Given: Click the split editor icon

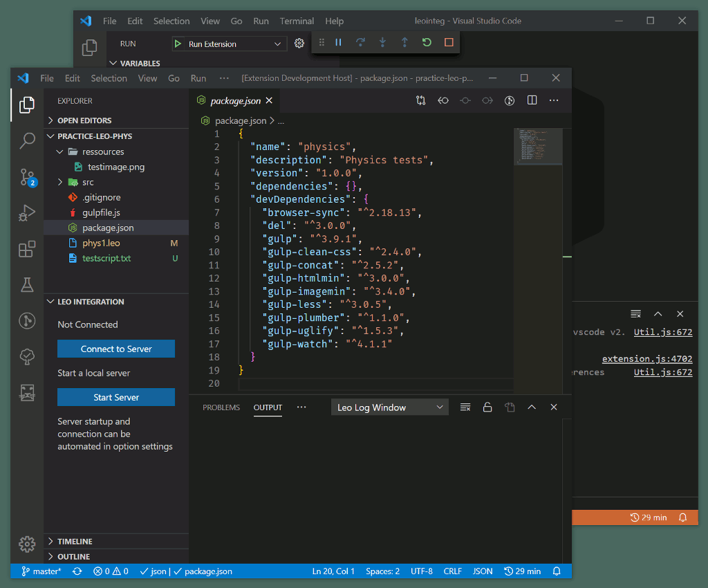Looking at the screenshot, I should 532,100.
